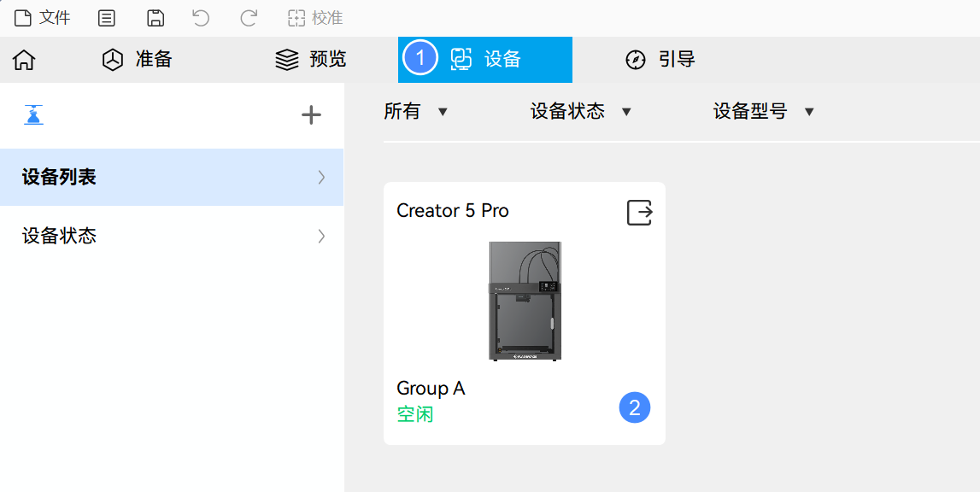Open the 文件 menu
The height and width of the screenshot is (492, 980).
point(42,18)
